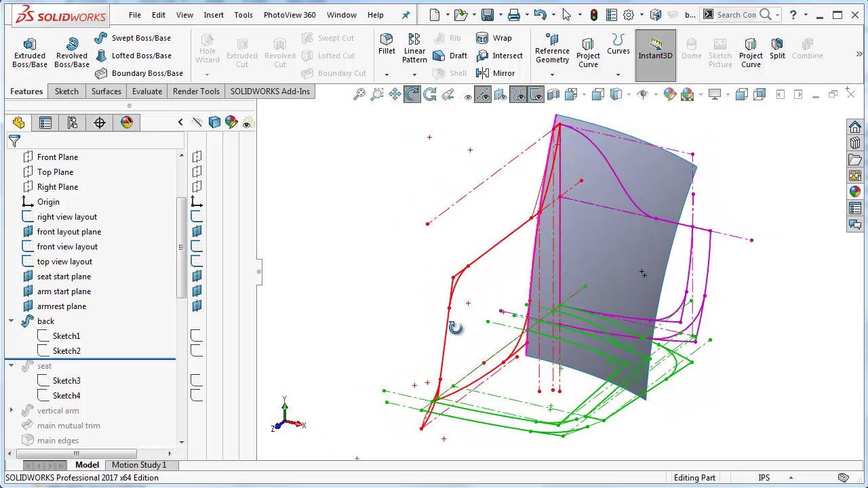Image resolution: width=868 pixels, height=488 pixels.
Task: Click the Save icon in title toolbar
Action: tap(488, 15)
